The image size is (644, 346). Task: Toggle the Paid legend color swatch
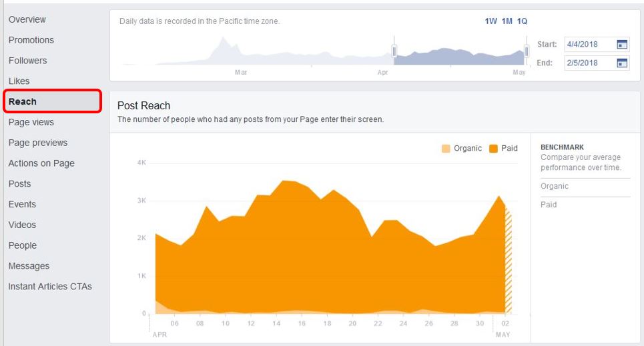tap(493, 149)
